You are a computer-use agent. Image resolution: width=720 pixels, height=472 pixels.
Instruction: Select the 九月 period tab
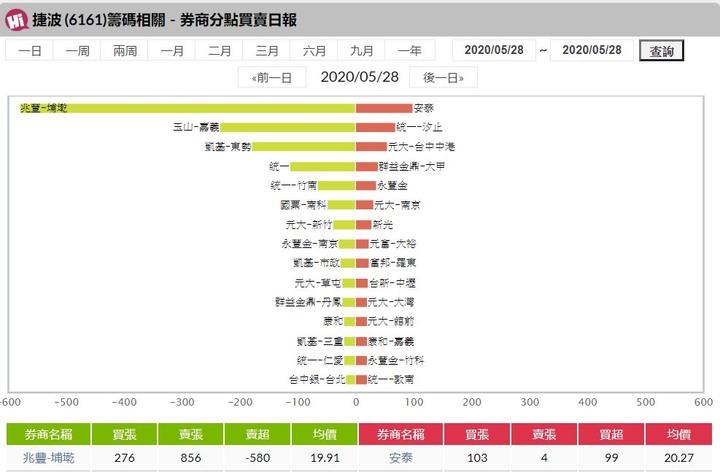pos(361,51)
